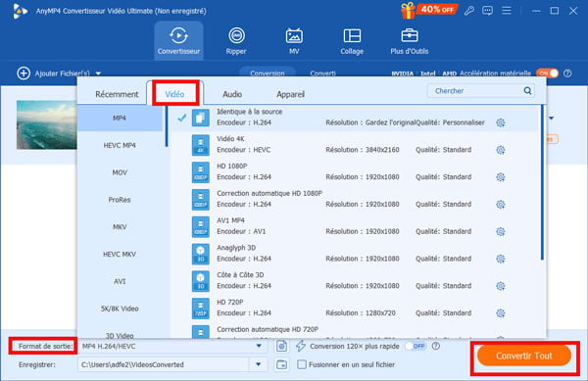588x381 pixels.
Task: Open the Collage module
Action: pos(352,40)
